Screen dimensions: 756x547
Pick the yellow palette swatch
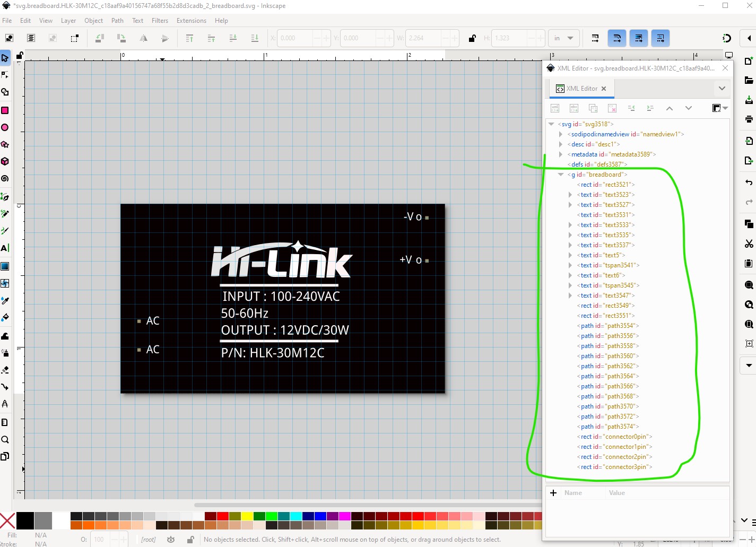click(x=247, y=516)
